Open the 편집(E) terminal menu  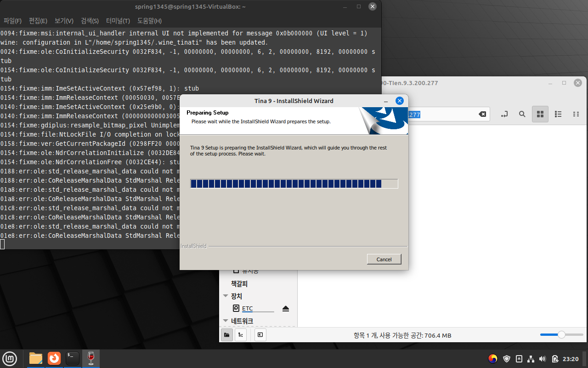point(38,21)
